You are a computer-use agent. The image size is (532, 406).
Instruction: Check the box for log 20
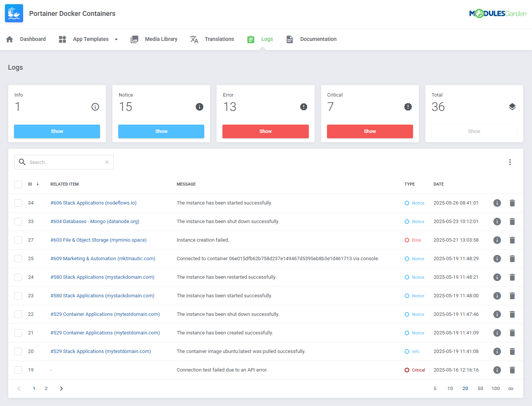[18, 351]
